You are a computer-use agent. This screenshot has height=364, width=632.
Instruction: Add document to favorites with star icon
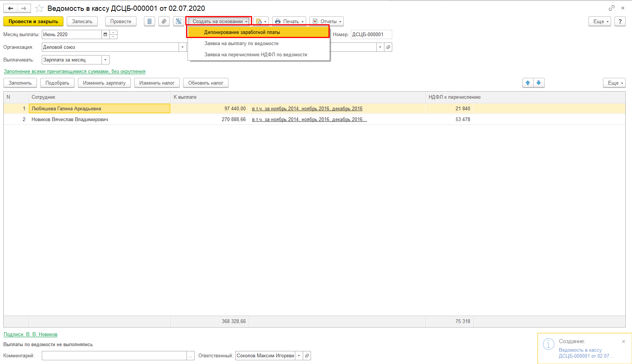[x=39, y=8]
